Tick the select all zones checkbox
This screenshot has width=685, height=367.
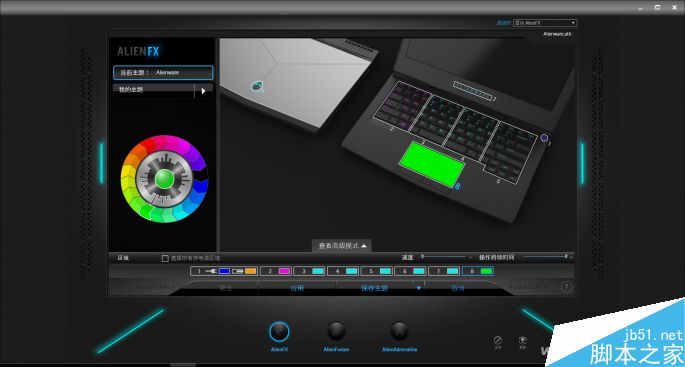coord(165,258)
